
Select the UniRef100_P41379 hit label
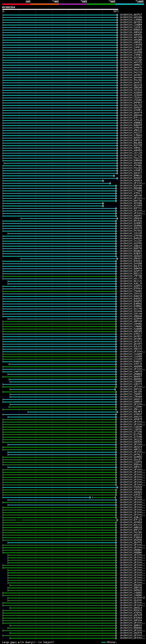pos(131,70)
